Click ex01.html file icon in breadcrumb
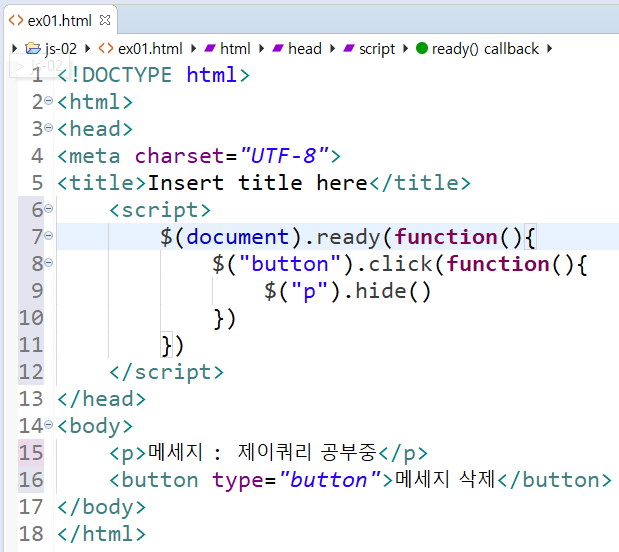Image resolution: width=619 pixels, height=552 pixels. click(x=106, y=49)
